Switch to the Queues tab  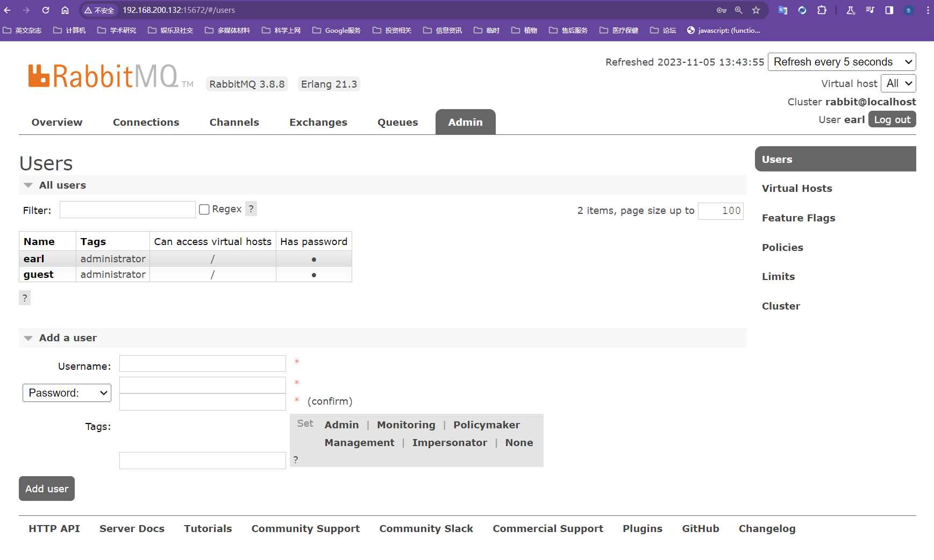click(x=397, y=122)
